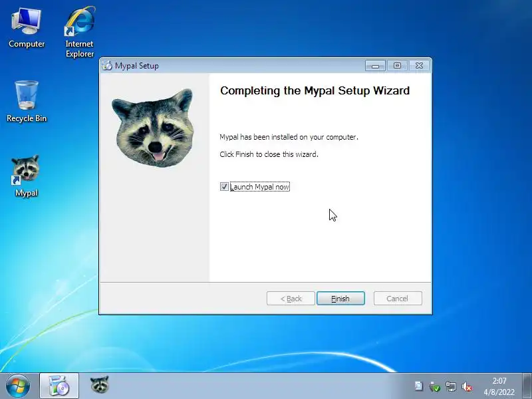Image resolution: width=532 pixels, height=399 pixels.
Task: Minimize the Mypal Setup window
Action: tap(375, 66)
